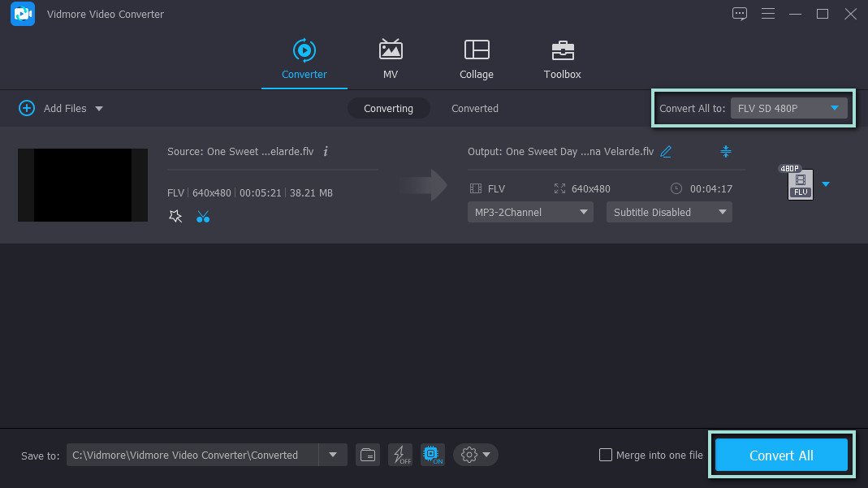Rename output file with the pencil icon
Screen dimensions: 868x488
[x=666, y=151]
